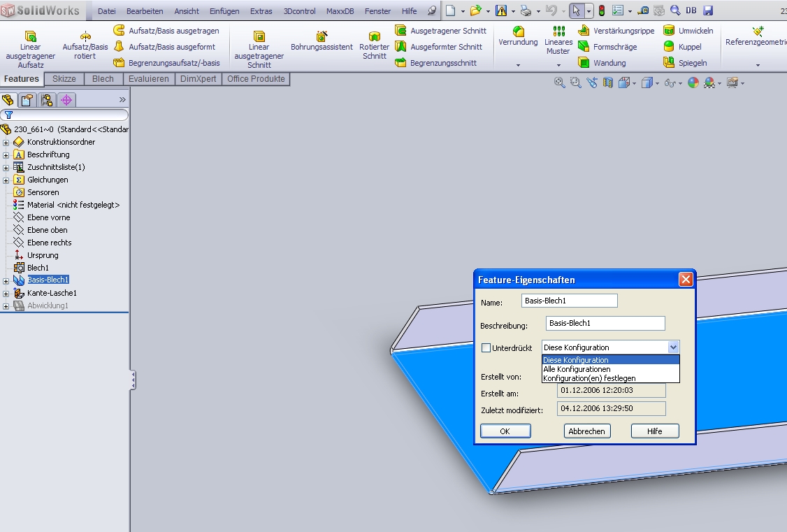Image resolution: width=787 pixels, height=532 pixels.
Task: Switch to the Skizze tab
Action: (x=64, y=79)
